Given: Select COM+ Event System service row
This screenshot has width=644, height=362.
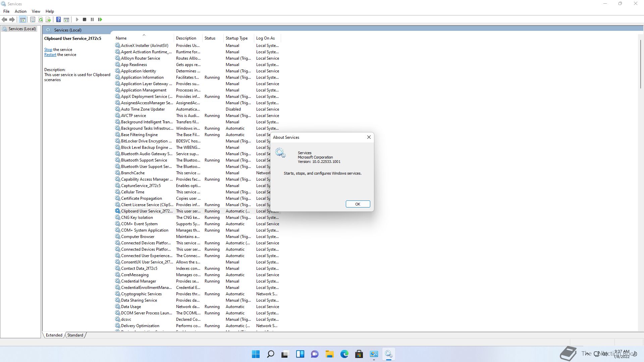Looking at the screenshot, I should [197, 224].
